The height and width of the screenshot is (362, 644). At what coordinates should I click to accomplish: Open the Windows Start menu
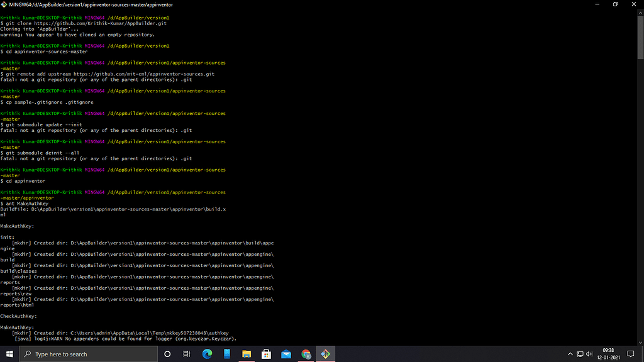coord(9,354)
